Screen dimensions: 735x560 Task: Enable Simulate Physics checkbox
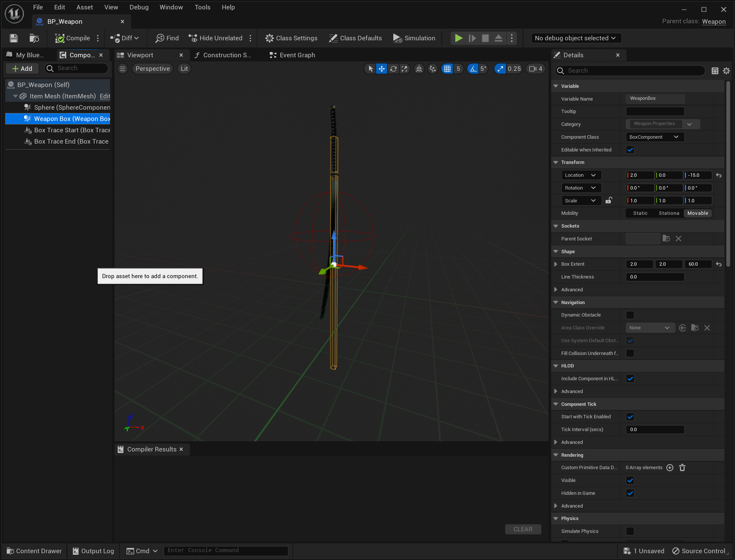(x=630, y=531)
